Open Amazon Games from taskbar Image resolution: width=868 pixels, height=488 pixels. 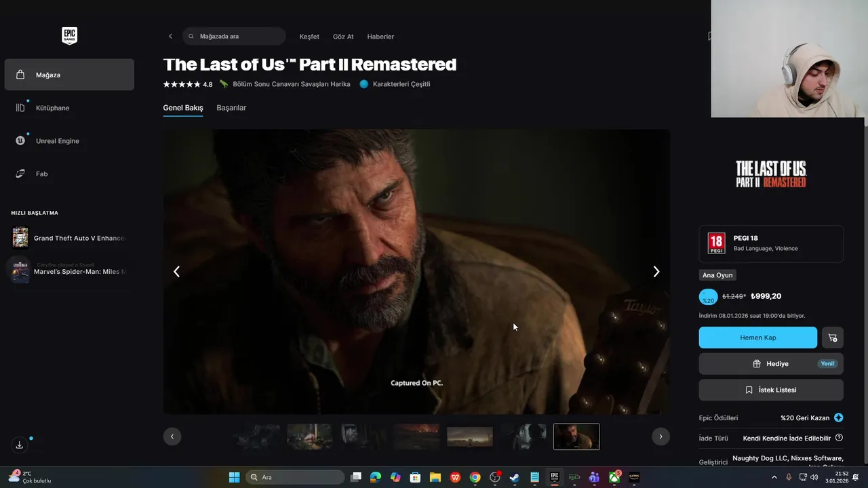(x=634, y=477)
